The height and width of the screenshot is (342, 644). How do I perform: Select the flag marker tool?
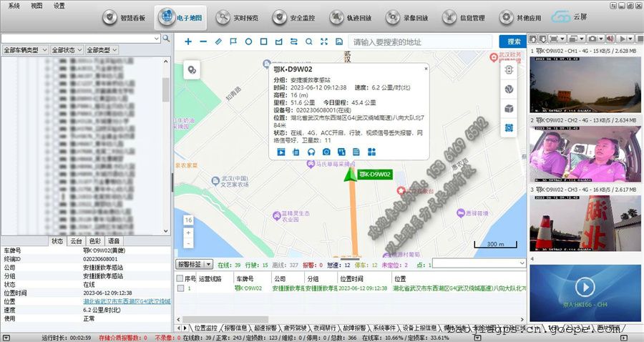point(233,41)
